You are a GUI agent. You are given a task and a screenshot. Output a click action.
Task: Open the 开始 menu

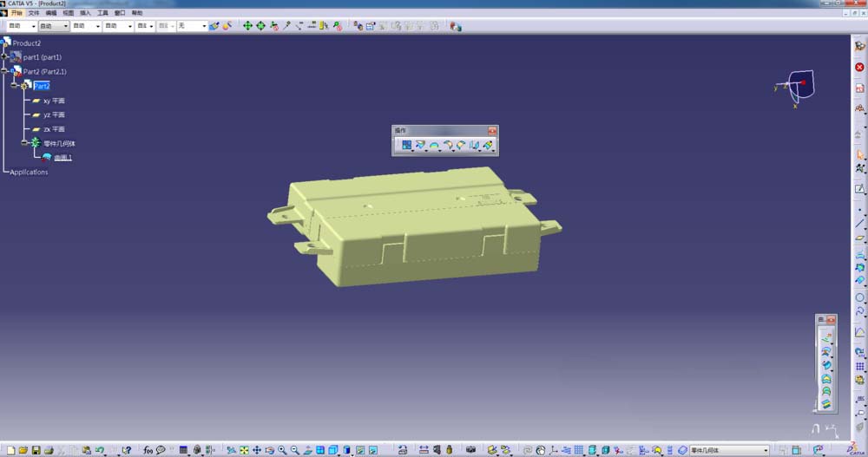[x=16, y=13]
